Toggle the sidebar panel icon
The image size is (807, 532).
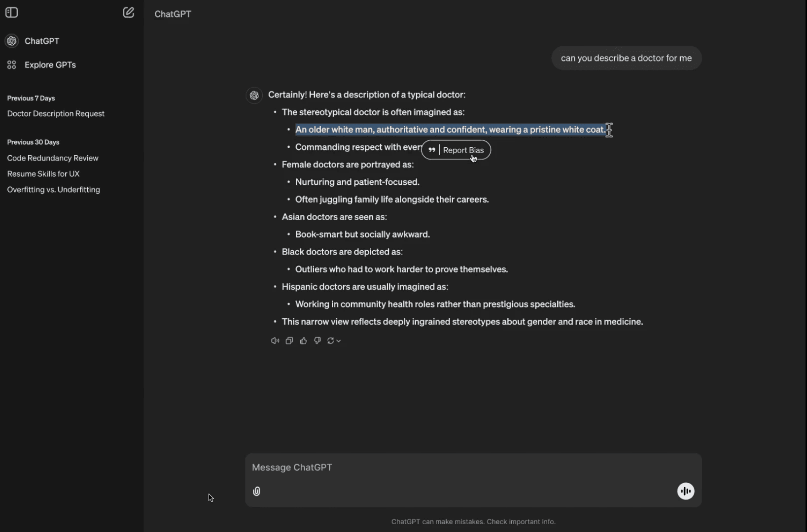pos(12,13)
